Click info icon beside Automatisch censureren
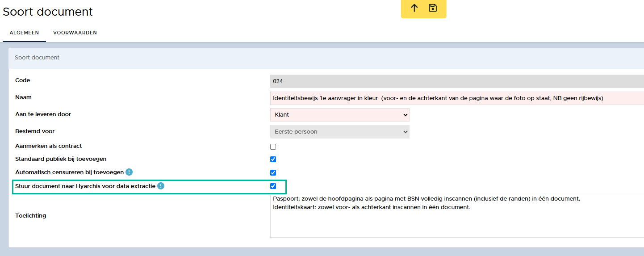Viewport: 644px width, 256px height. pos(129,172)
